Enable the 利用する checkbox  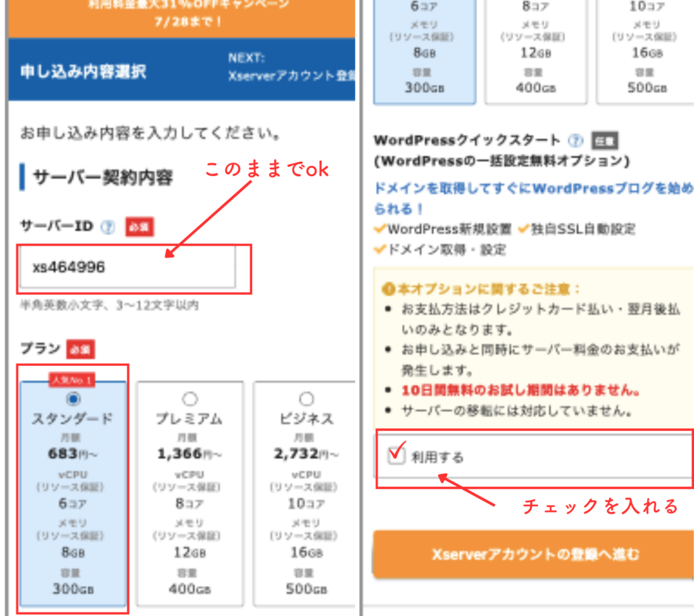tap(395, 456)
